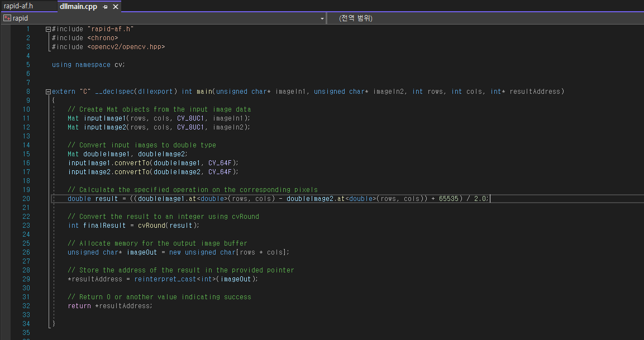
Task: Click <chrono> in the include line
Action: pos(103,38)
